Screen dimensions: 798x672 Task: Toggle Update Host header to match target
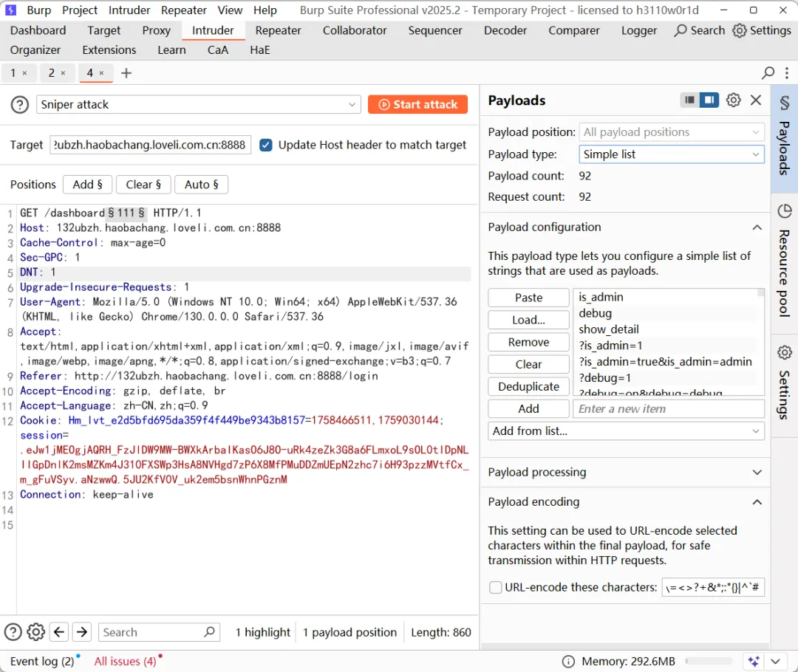pos(266,145)
